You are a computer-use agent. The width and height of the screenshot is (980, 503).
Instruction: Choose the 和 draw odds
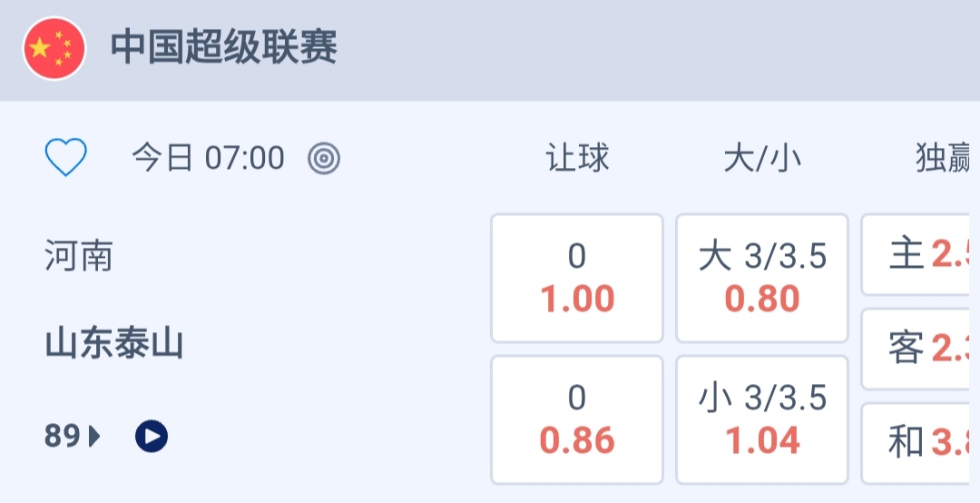point(922,442)
